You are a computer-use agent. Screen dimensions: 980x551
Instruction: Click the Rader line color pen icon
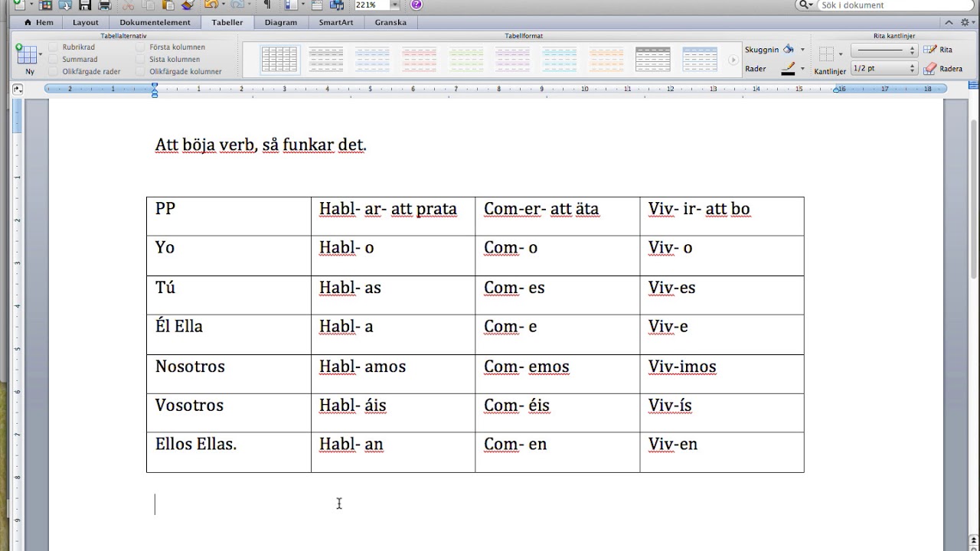[x=789, y=68]
